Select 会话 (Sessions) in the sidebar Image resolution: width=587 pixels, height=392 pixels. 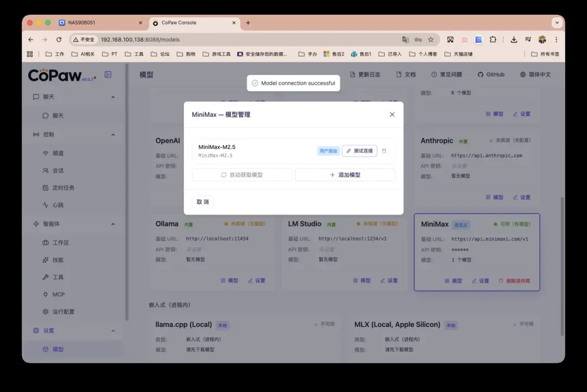click(x=53, y=170)
